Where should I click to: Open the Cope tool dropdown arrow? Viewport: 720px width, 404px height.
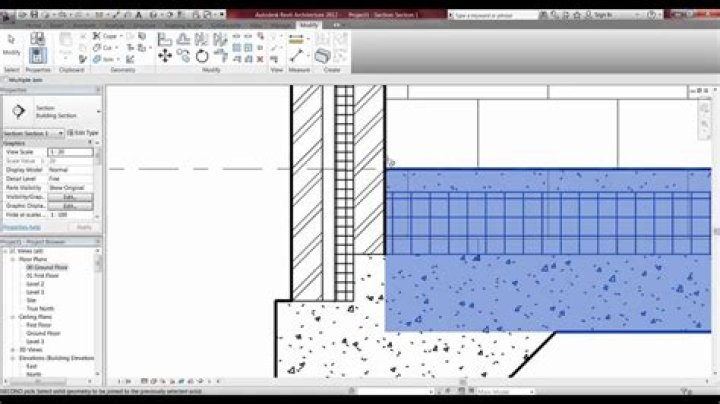(x=121, y=36)
